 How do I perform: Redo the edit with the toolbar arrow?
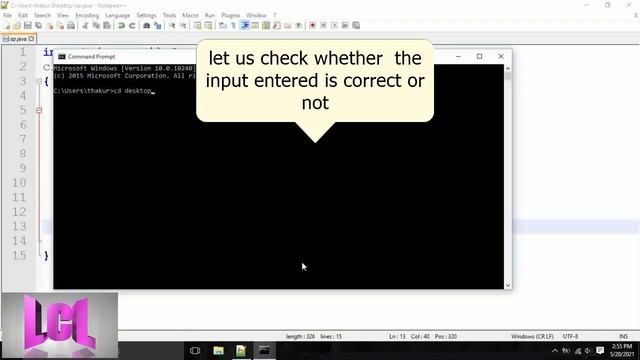[x=132, y=26]
